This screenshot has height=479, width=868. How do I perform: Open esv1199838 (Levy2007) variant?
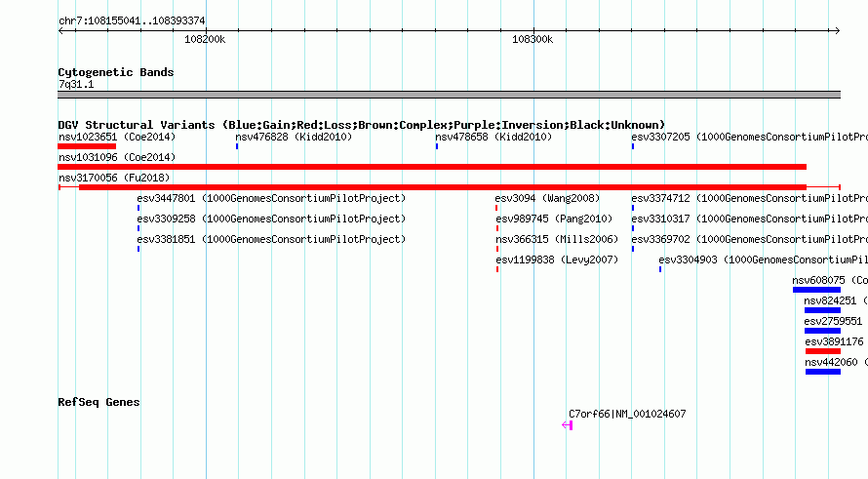coord(557,259)
